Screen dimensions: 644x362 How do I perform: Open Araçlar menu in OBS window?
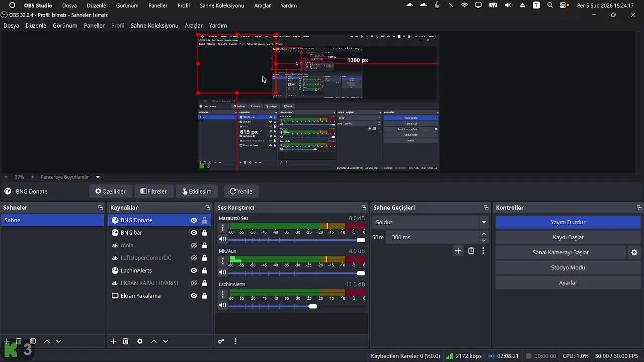194,26
